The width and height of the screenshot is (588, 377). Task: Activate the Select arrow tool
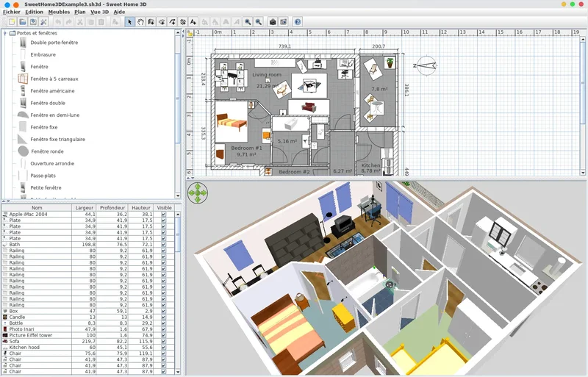click(130, 22)
